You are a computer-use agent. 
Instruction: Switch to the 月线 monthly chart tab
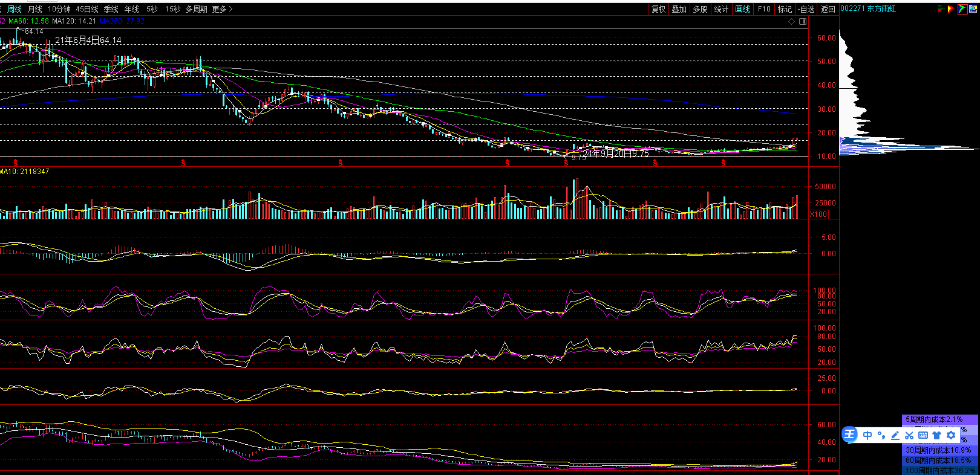click(x=35, y=9)
